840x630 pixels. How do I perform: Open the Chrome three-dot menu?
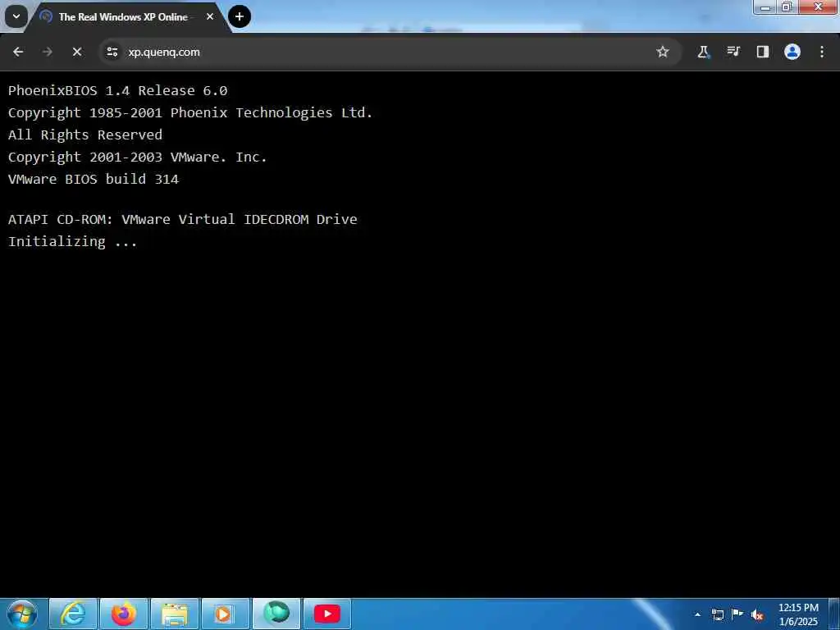point(822,52)
